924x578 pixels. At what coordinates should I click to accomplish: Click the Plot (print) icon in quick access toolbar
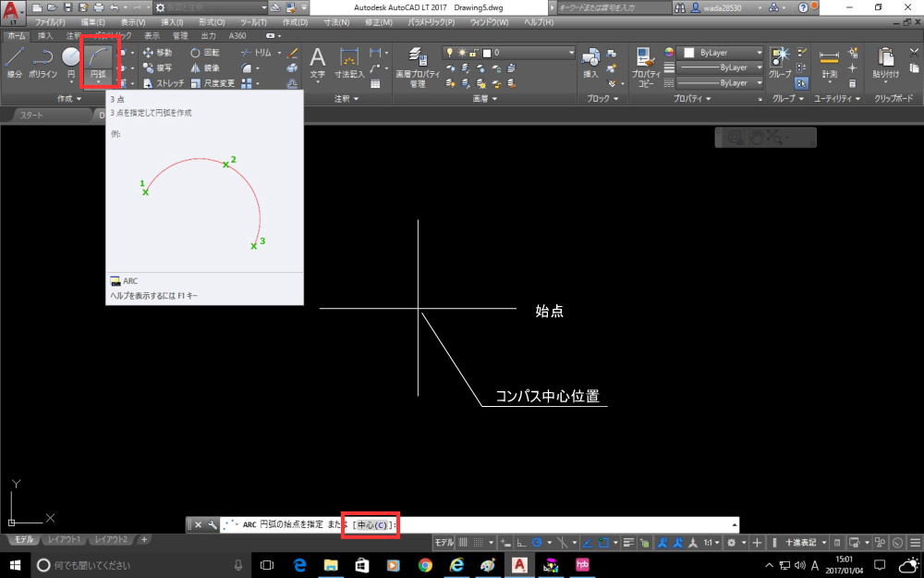[99, 7]
